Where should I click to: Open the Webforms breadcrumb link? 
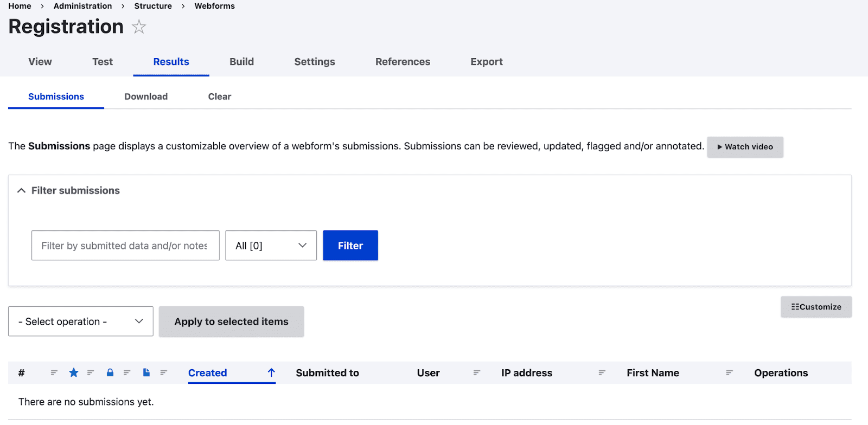[x=214, y=6]
